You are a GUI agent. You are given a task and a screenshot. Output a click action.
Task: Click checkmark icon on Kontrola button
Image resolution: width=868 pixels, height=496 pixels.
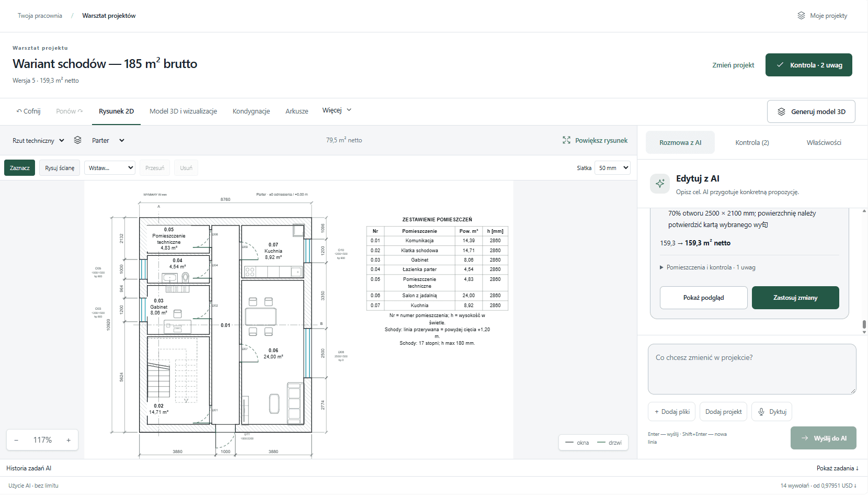[780, 65]
